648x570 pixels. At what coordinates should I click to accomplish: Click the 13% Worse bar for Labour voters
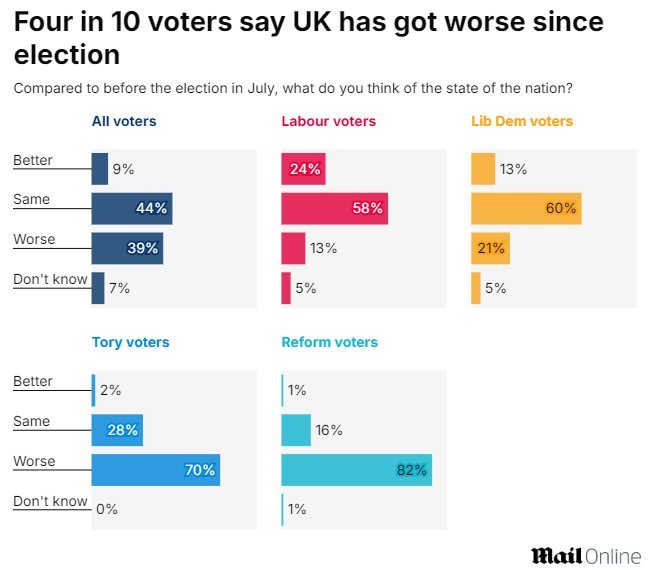click(x=293, y=248)
